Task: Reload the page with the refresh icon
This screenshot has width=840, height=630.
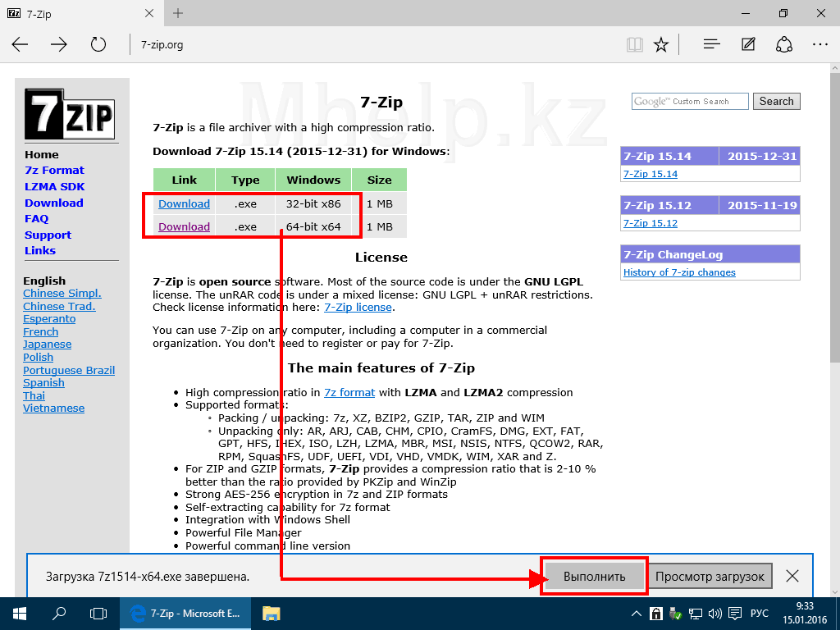Action: point(98,44)
